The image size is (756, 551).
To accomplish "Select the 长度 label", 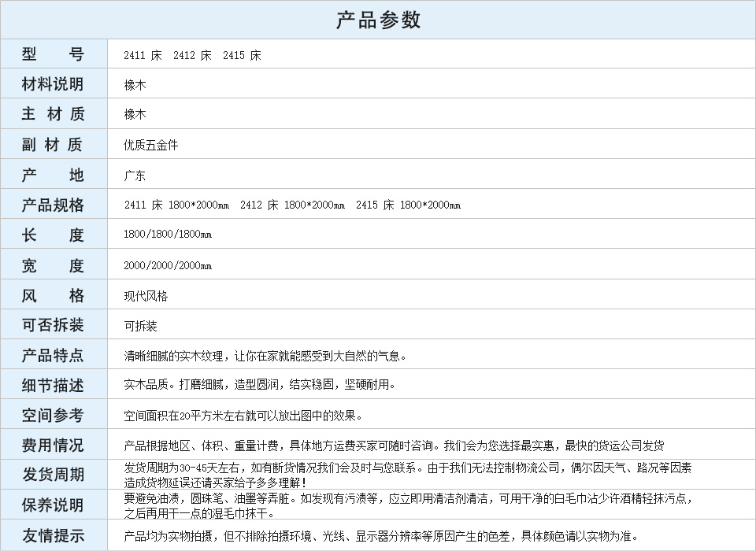I will [x=53, y=235].
